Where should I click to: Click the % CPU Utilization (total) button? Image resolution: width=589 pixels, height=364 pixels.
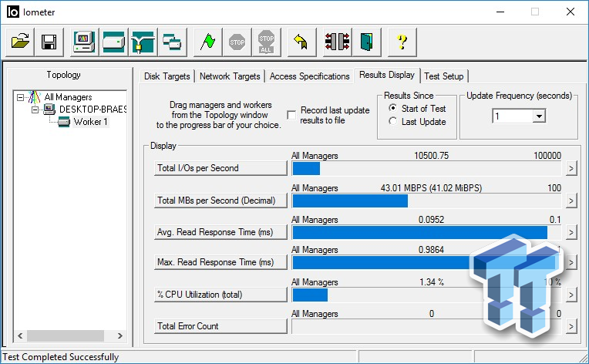click(x=220, y=295)
